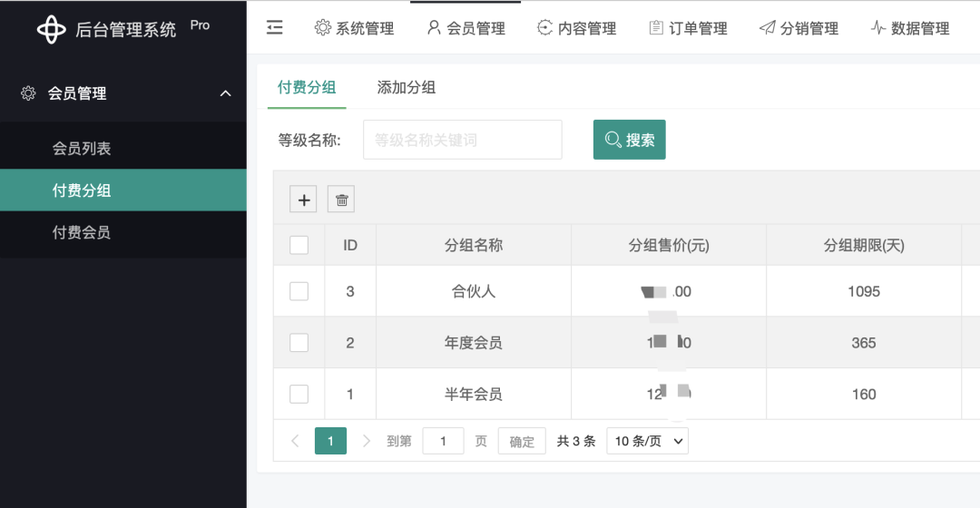Focus the 等级名称 keyword input field
This screenshot has width=980, height=508.
(462, 140)
